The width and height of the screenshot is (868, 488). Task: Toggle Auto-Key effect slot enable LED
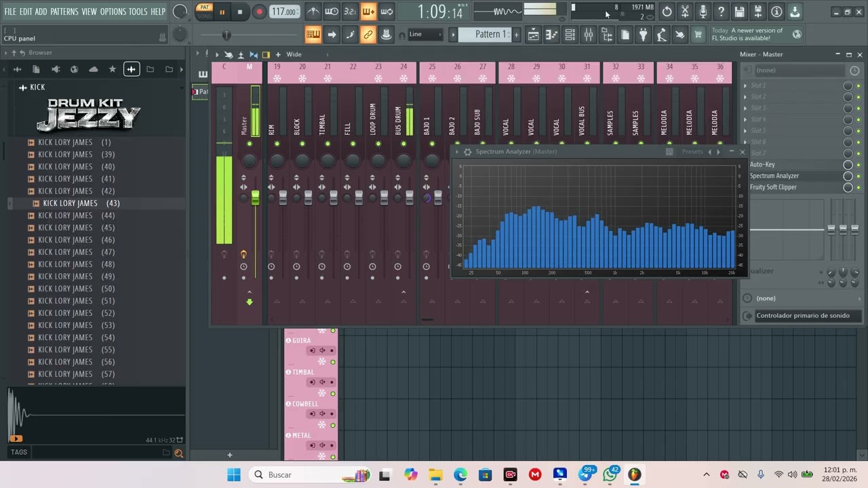(859, 165)
